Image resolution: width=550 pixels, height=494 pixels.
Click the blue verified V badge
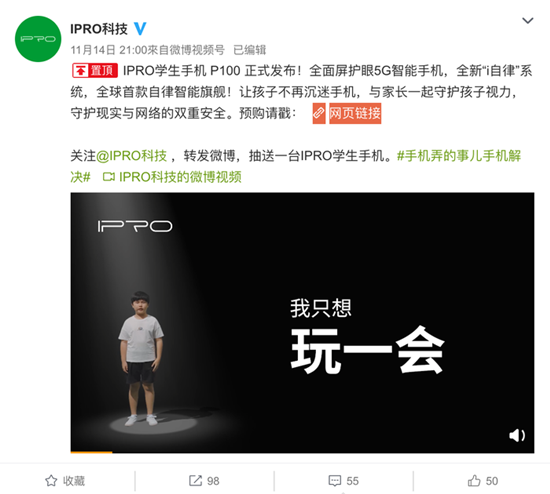pyautogui.click(x=140, y=29)
